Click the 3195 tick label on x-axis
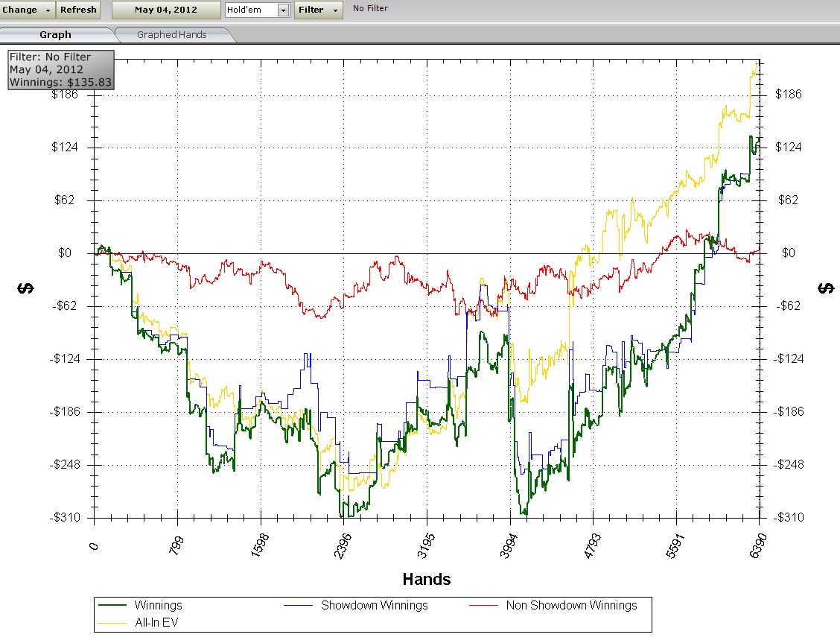 pos(426,547)
